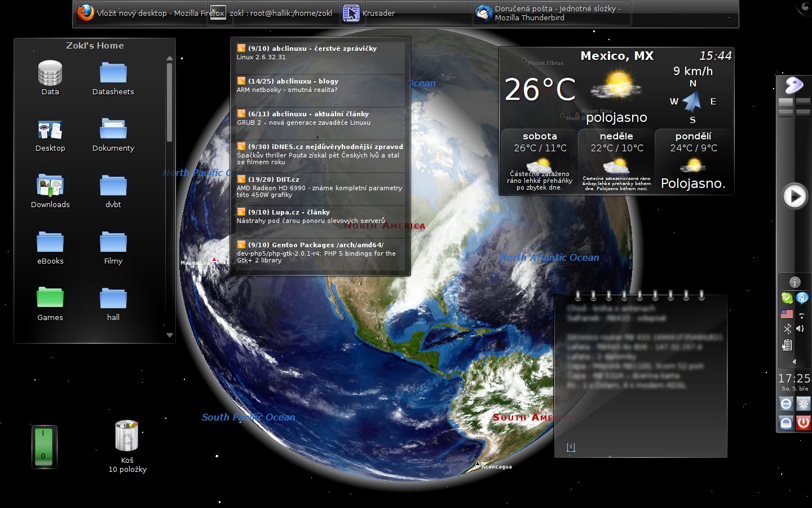The height and width of the screenshot is (508, 812).
Task: Open the Filmy folder
Action: pos(113,248)
